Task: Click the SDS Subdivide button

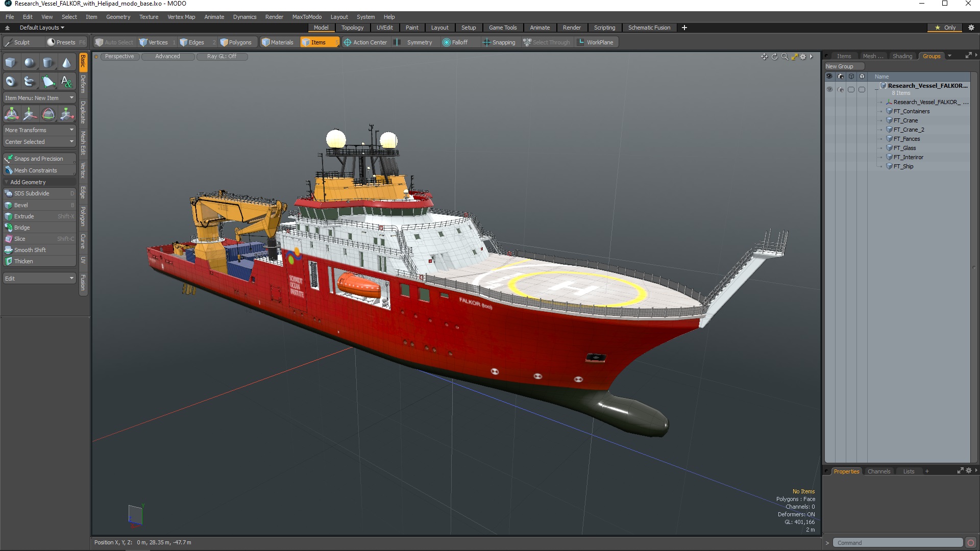Action: (x=31, y=193)
